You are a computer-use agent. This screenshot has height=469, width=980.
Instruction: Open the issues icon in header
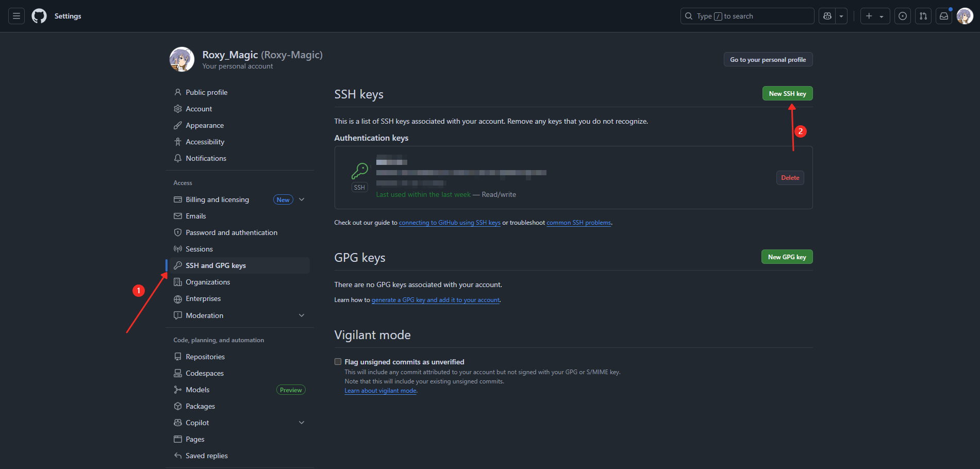pos(903,16)
